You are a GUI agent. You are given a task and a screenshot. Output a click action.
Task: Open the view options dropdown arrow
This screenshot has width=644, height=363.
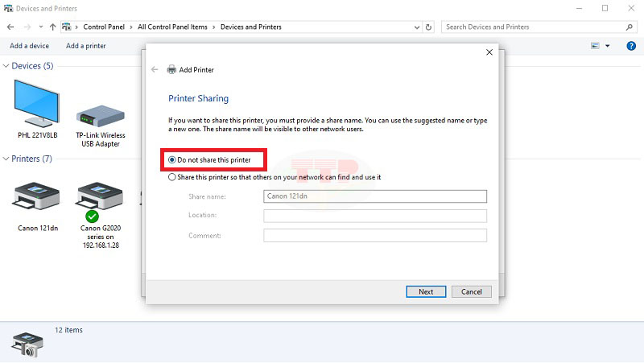click(608, 46)
